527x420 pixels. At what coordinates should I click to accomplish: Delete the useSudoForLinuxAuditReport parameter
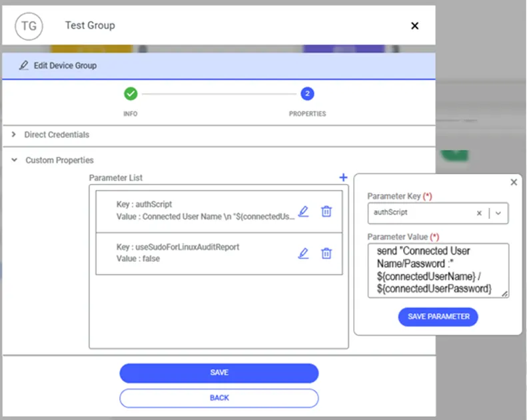pyautogui.click(x=326, y=253)
